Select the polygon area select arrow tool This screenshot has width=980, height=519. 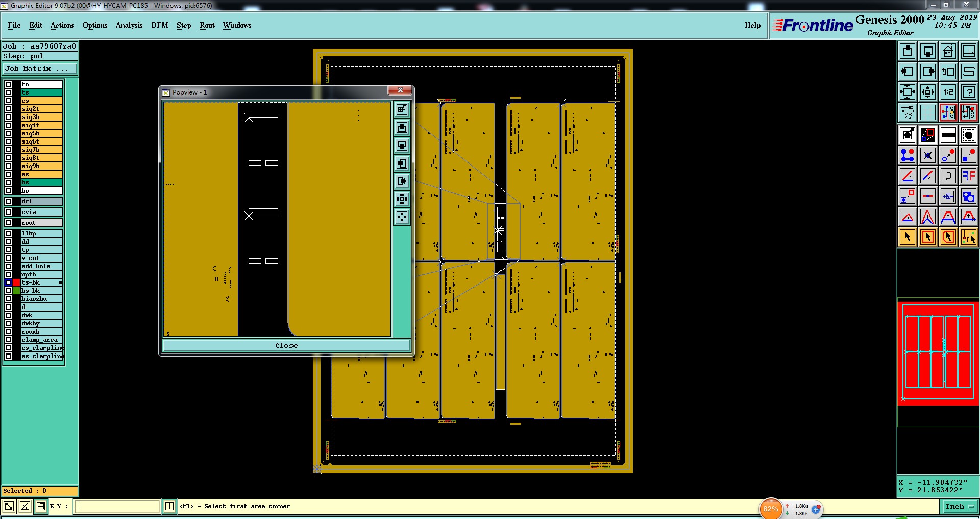point(948,237)
